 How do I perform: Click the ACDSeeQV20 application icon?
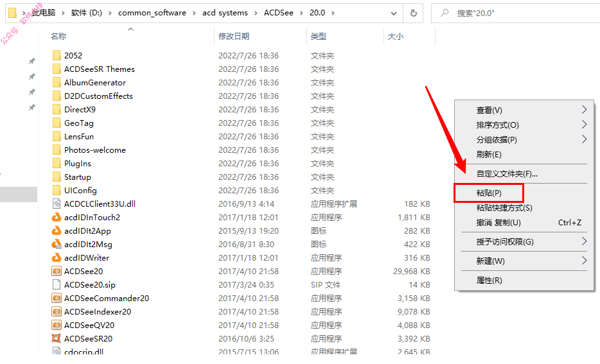[57, 325]
